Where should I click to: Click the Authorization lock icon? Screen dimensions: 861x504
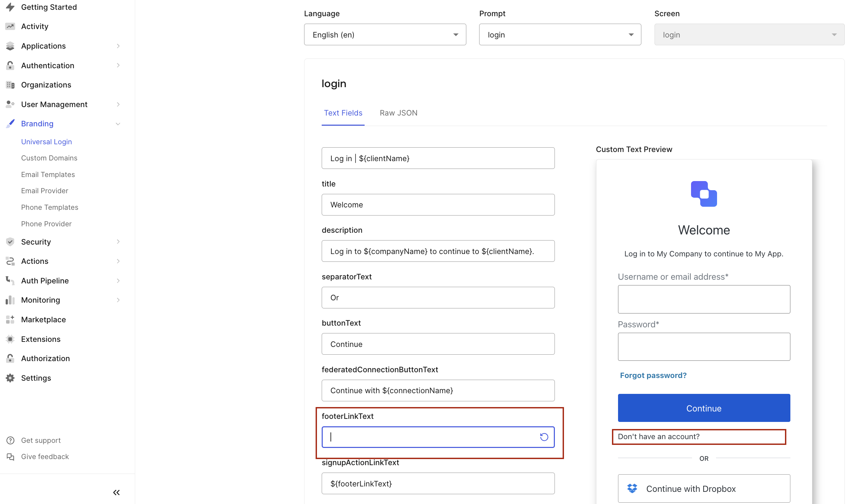10,358
